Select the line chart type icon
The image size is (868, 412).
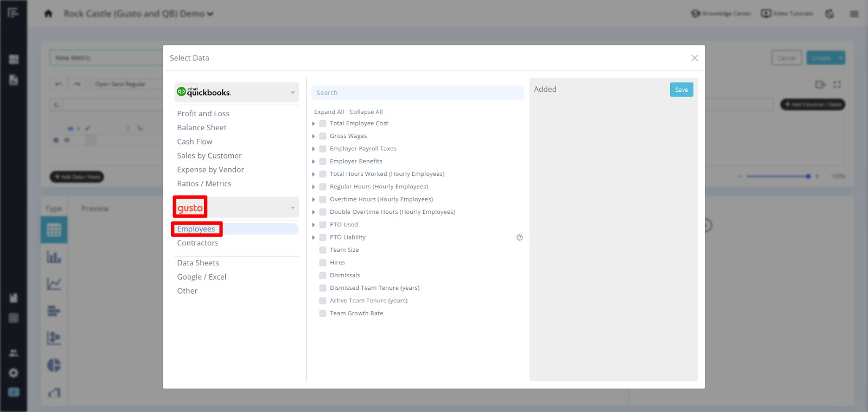[x=54, y=284]
